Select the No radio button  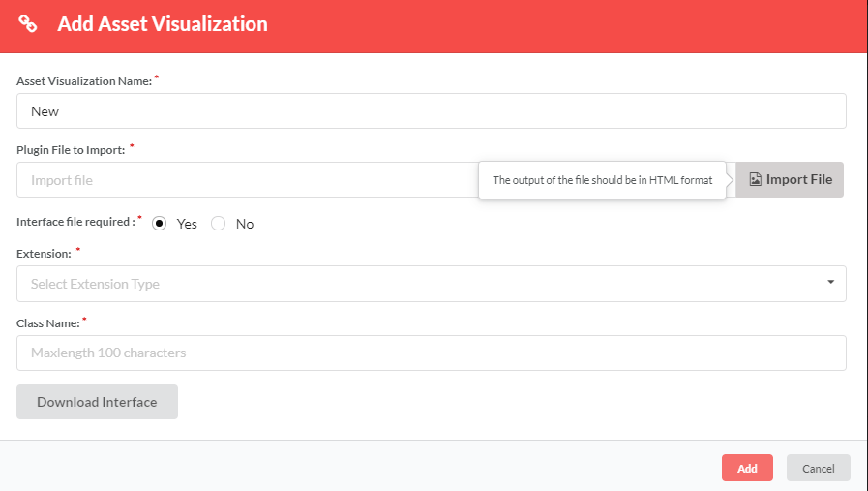pyautogui.click(x=219, y=224)
